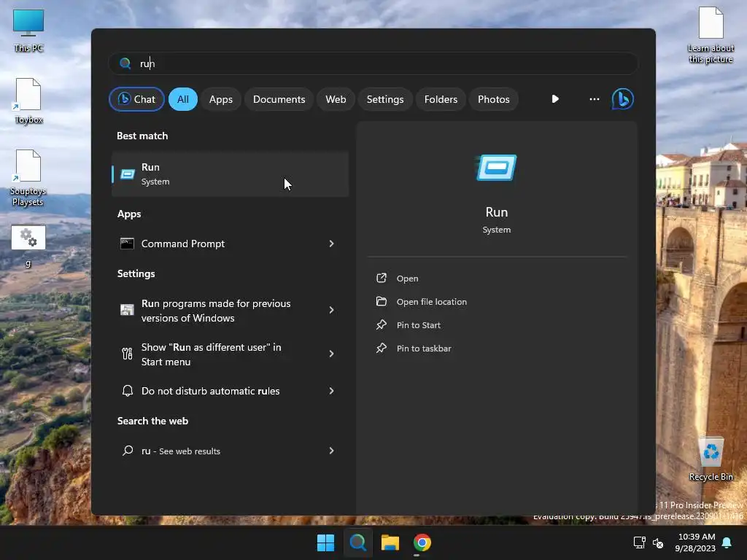
Task: Filter results by Photos
Action: tap(494, 99)
